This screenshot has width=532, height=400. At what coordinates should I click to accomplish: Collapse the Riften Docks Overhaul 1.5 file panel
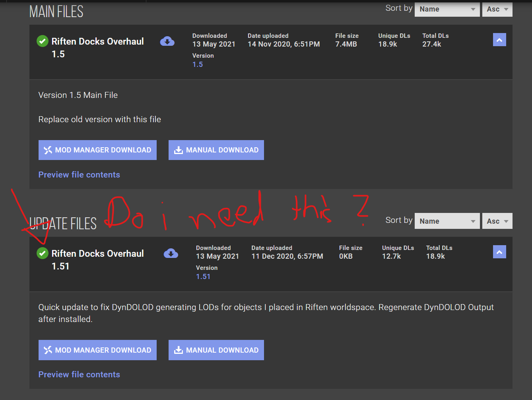[x=499, y=40]
